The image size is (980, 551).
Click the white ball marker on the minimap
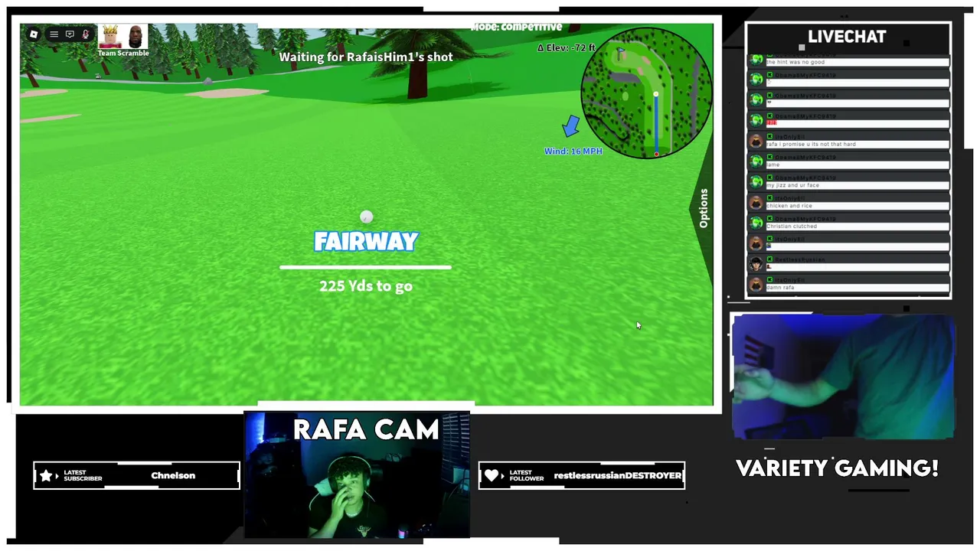pyautogui.click(x=656, y=95)
